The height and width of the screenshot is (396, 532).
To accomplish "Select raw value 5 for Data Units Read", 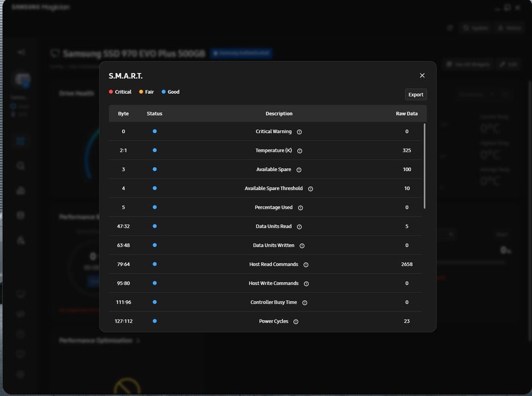I will pos(407,226).
